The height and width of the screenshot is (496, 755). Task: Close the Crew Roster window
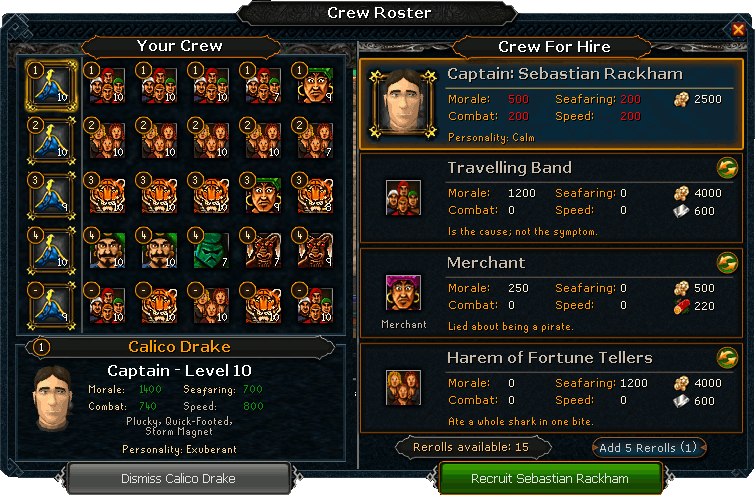738,29
